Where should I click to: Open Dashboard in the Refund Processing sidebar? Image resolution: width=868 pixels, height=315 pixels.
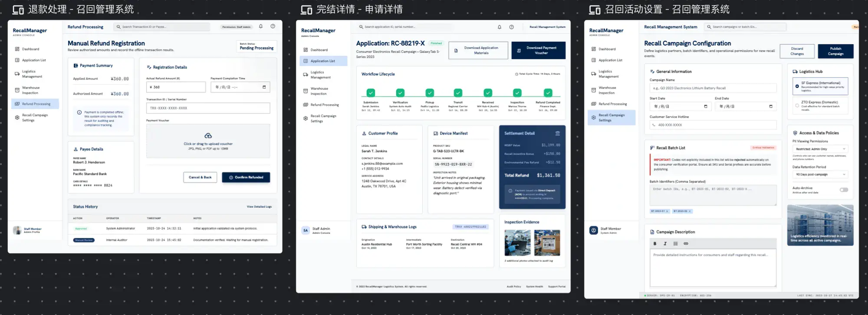click(x=35, y=49)
